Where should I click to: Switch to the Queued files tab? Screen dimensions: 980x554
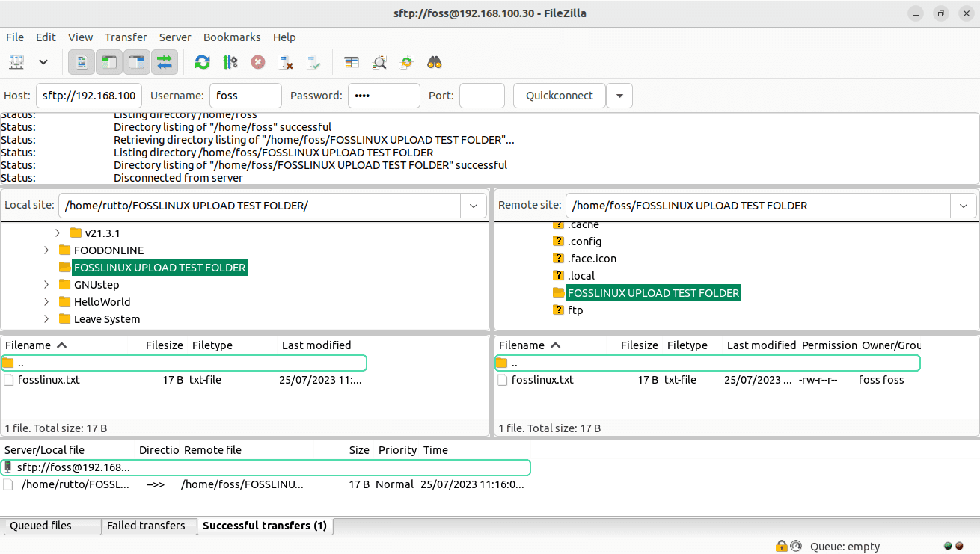pyautogui.click(x=52, y=526)
